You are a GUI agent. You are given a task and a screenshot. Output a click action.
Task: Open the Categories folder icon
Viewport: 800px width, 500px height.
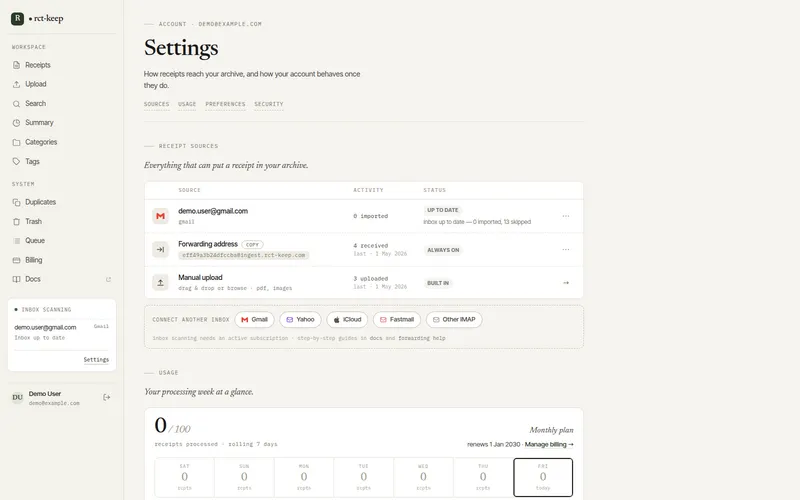point(16,142)
